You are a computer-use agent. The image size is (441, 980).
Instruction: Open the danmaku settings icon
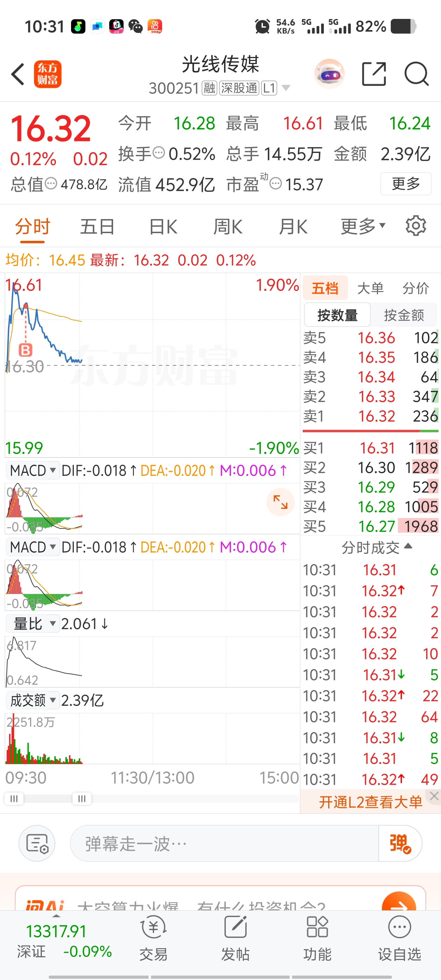[37, 843]
